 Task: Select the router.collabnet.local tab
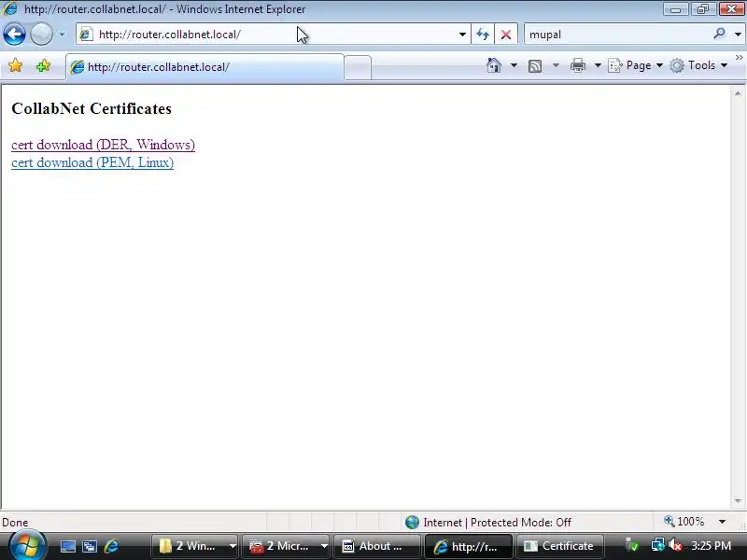pyautogui.click(x=204, y=67)
